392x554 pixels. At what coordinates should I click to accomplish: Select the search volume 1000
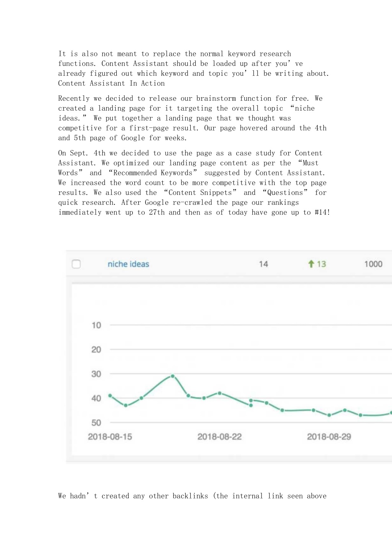tap(373, 264)
